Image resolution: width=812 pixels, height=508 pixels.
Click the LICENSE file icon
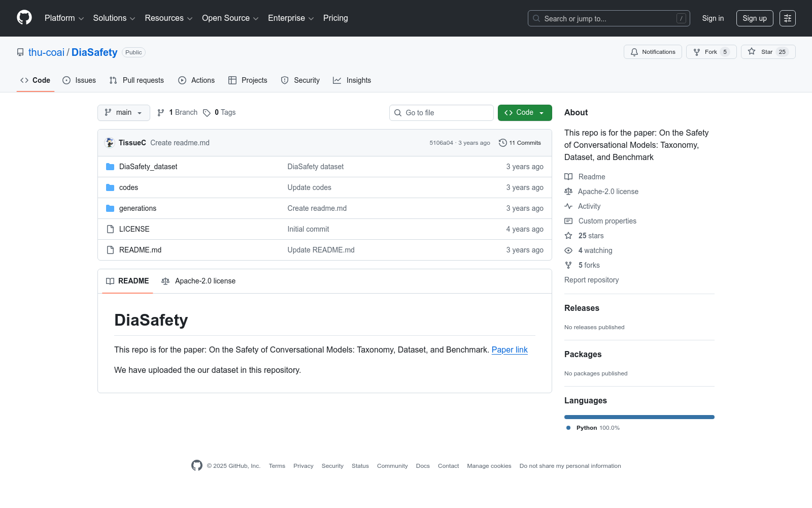coord(110,229)
